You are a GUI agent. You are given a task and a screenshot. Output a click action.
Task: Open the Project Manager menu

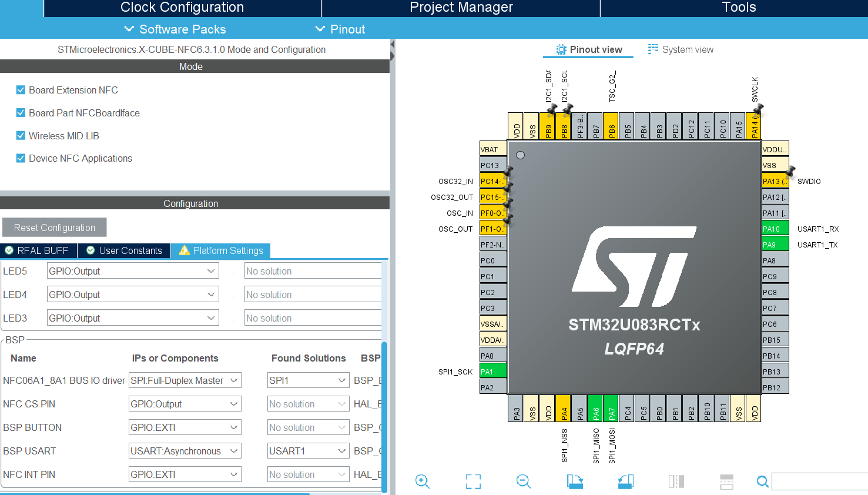460,8
